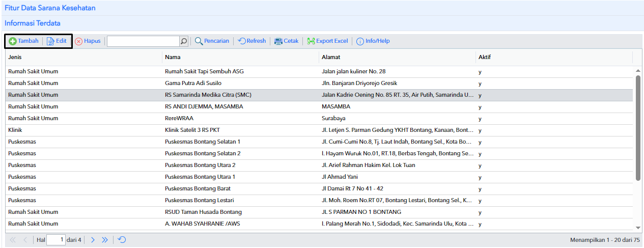
Task: Go to last page arrow icon
Action: tap(105, 240)
